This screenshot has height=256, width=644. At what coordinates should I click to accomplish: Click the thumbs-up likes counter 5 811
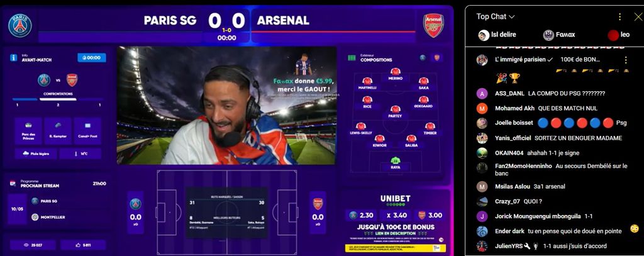click(x=84, y=245)
